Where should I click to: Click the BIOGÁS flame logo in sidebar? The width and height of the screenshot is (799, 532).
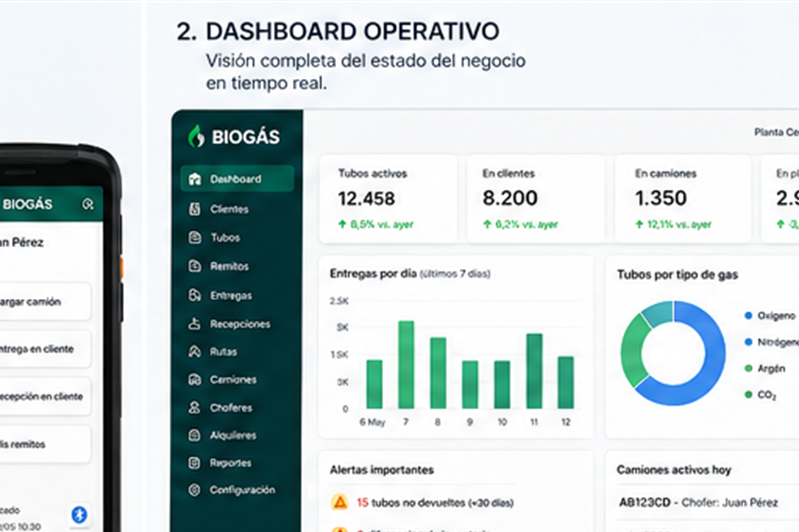(196, 136)
